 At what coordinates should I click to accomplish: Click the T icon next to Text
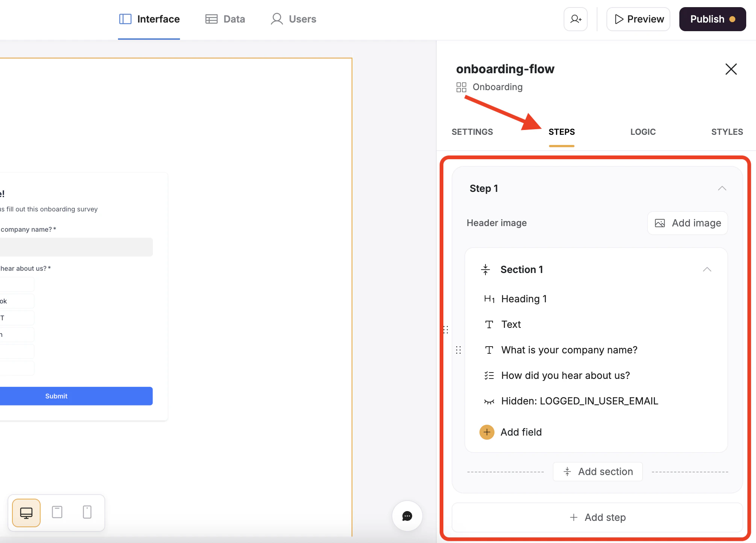pos(489,324)
